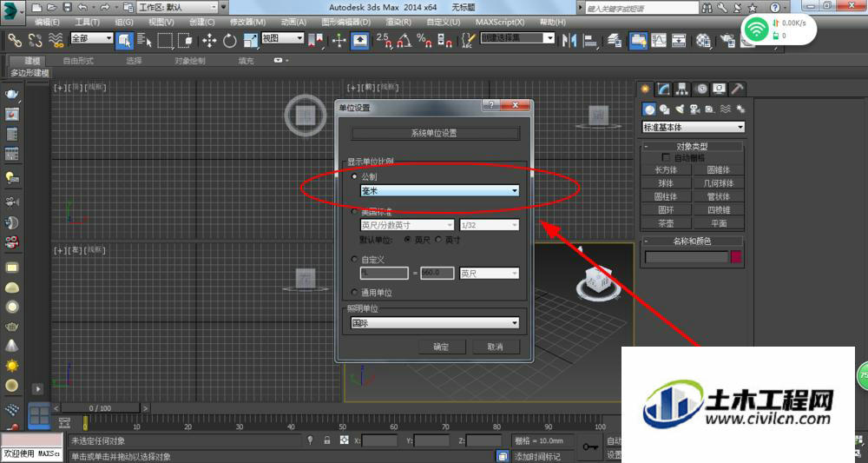Open the 创建(C) menu
The height and width of the screenshot is (463, 868).
click(201, 23)
